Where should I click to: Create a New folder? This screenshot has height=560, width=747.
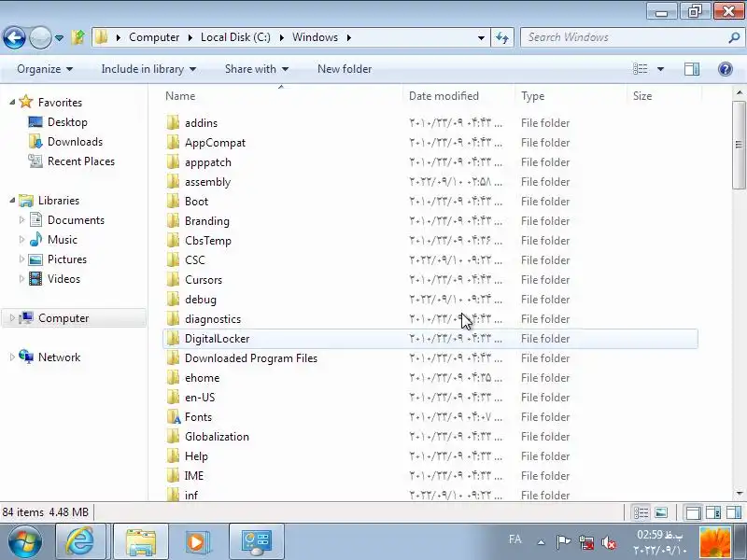[345, 69]
